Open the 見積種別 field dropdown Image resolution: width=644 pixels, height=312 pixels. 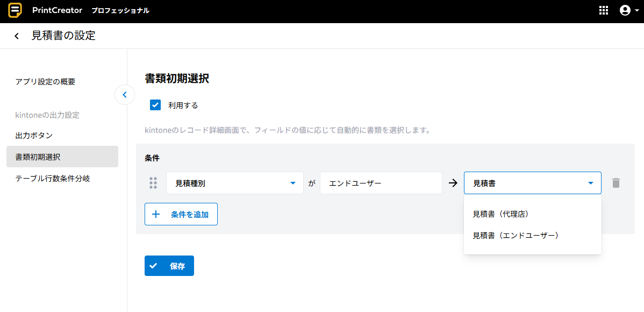pyautogui.click(x=234, y=183)
